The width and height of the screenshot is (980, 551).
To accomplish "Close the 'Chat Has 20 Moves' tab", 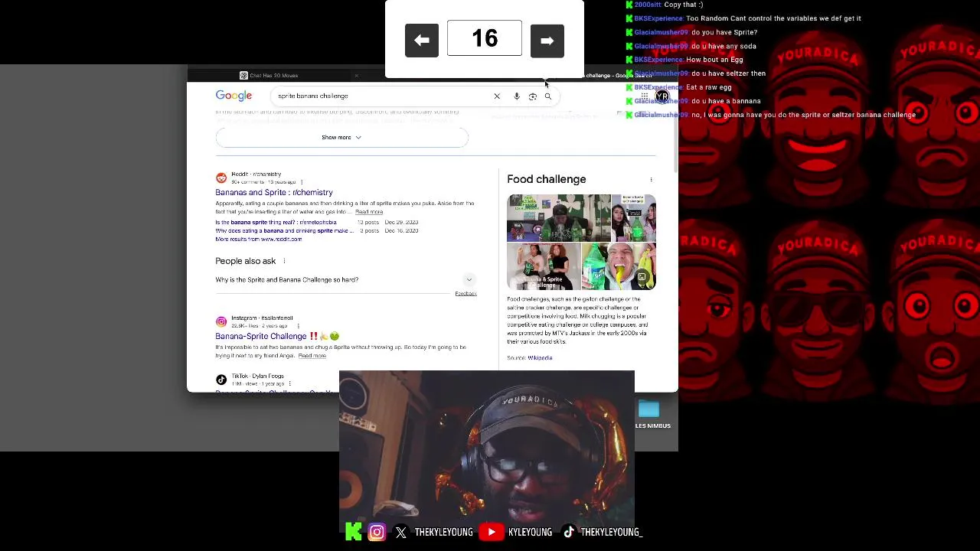I will click(x=356, y=76).
